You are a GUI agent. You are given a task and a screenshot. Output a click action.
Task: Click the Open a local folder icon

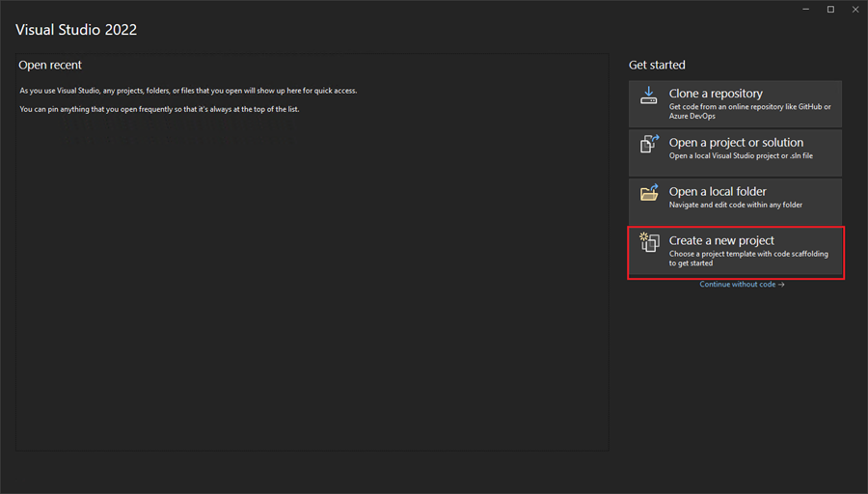(649, 192)
